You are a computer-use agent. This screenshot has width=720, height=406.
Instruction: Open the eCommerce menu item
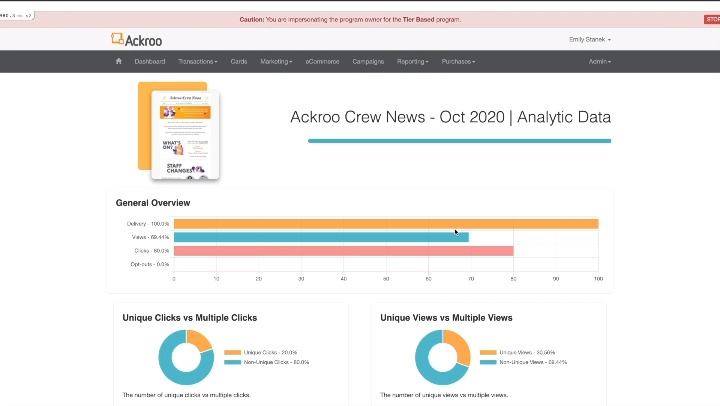pyautogui.click(x=322, y=62)
